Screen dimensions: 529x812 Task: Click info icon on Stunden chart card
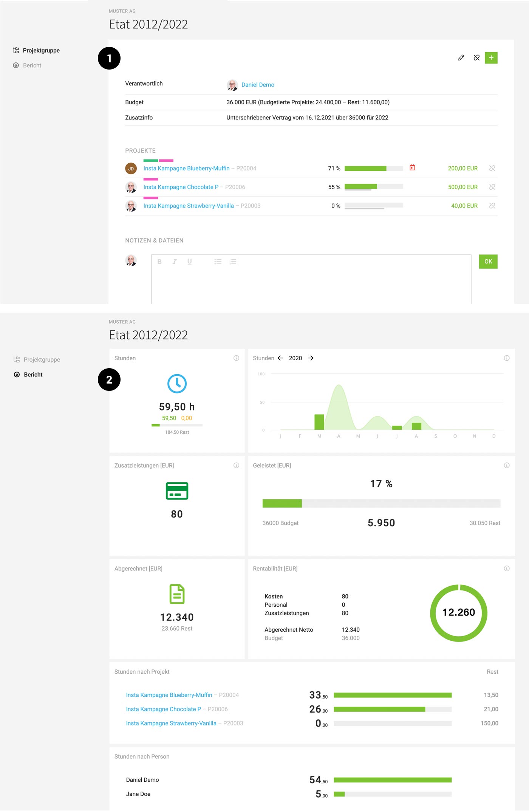507,358
